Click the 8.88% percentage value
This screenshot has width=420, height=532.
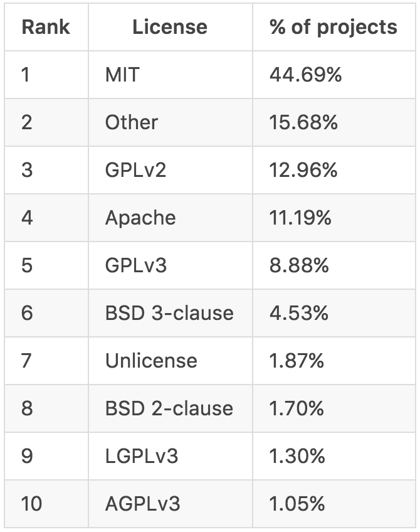pos(299,265)
